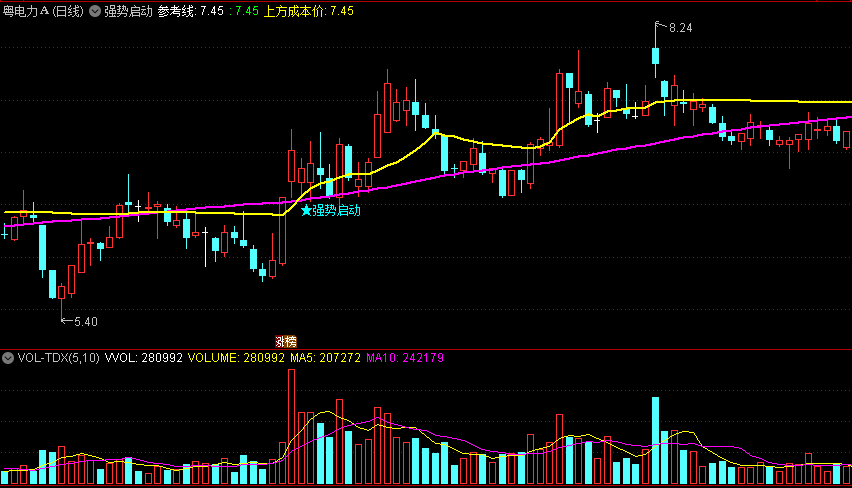This screenshot has height=488, width=852.
Task: Click the 粤电力A (日线) stock title
Action: (x=43, y=11)
